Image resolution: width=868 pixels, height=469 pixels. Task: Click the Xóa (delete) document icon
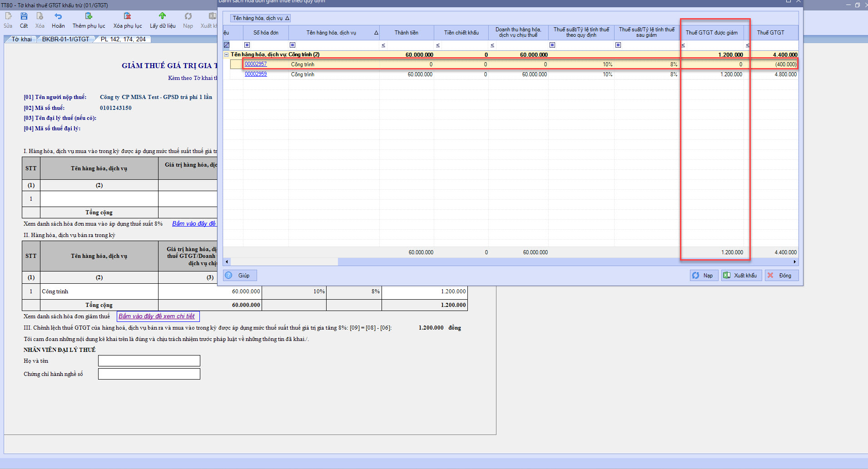[x=40, y=16]
